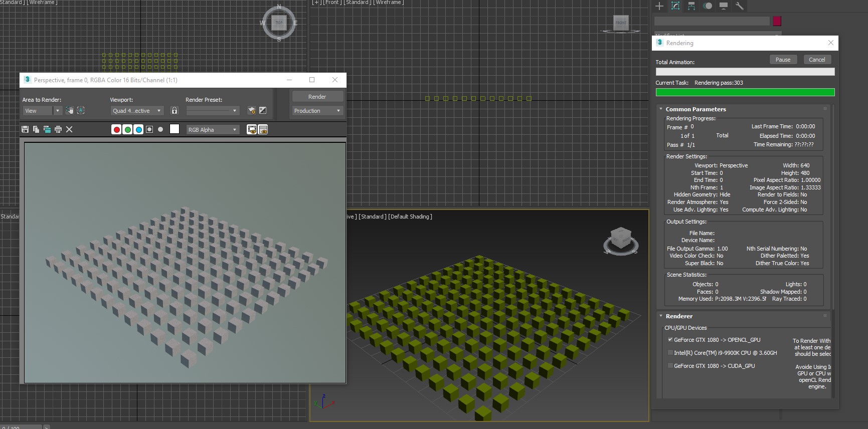Select the Edit Region hand icon
The height and width of the screenshot is (429, 868).
tap(69, 110)
